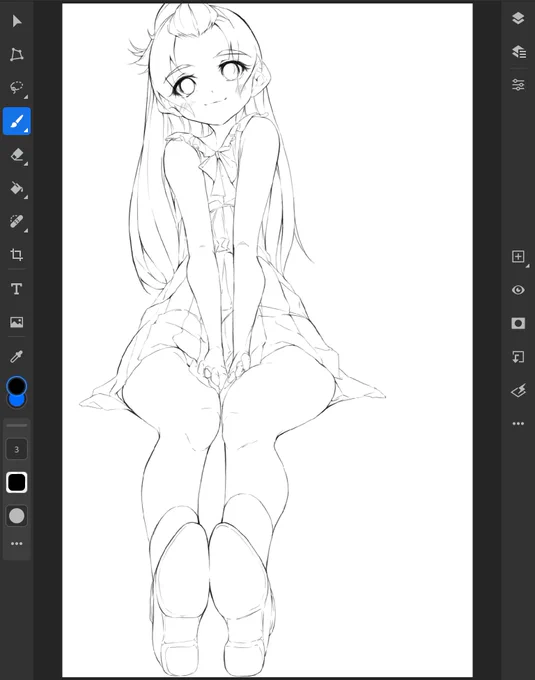
Task: Select the active Brush tool
Action: [17, 121]
